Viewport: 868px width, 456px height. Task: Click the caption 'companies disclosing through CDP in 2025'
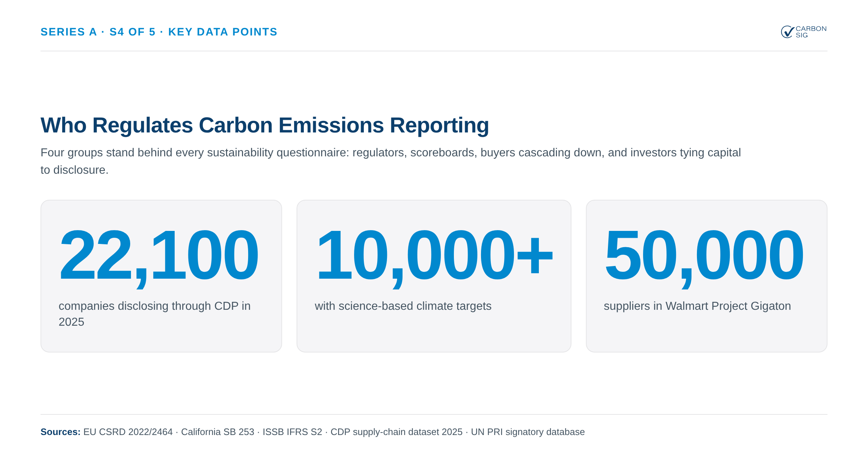pos(155,314)
